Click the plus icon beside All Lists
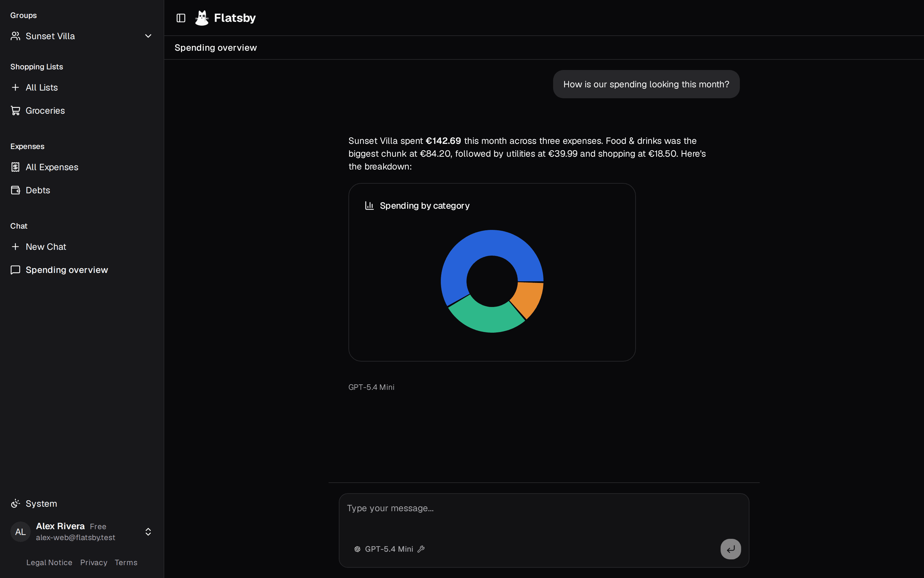This screenshot has height=578, width=924. click(x=15, y=88)
